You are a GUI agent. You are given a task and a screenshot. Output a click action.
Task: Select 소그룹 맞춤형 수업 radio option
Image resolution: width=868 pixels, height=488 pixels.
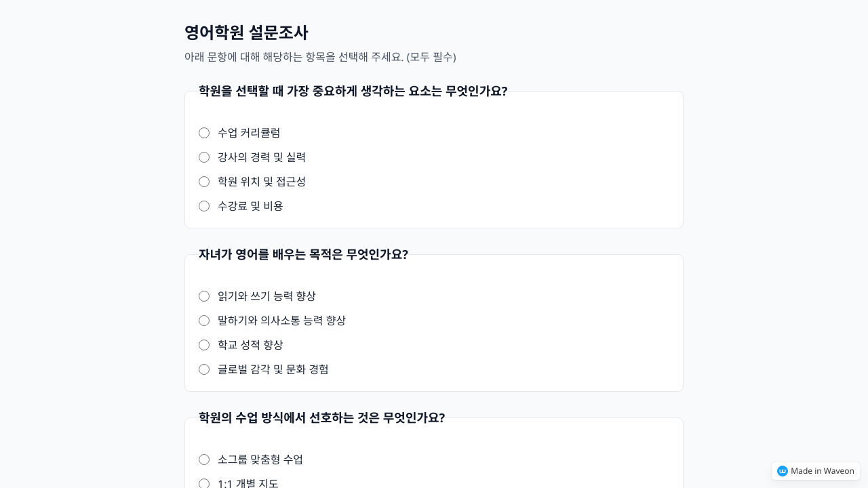tap(204, 460)
